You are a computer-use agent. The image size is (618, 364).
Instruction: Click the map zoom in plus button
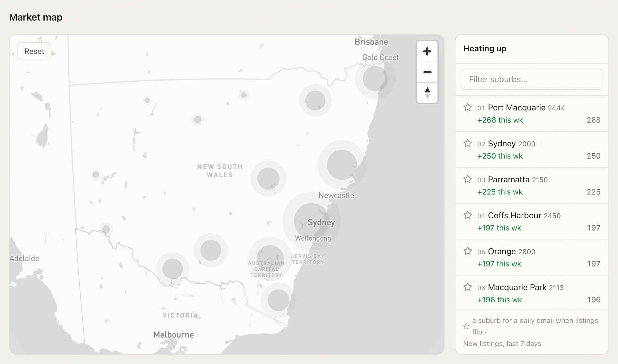point(427,51)
